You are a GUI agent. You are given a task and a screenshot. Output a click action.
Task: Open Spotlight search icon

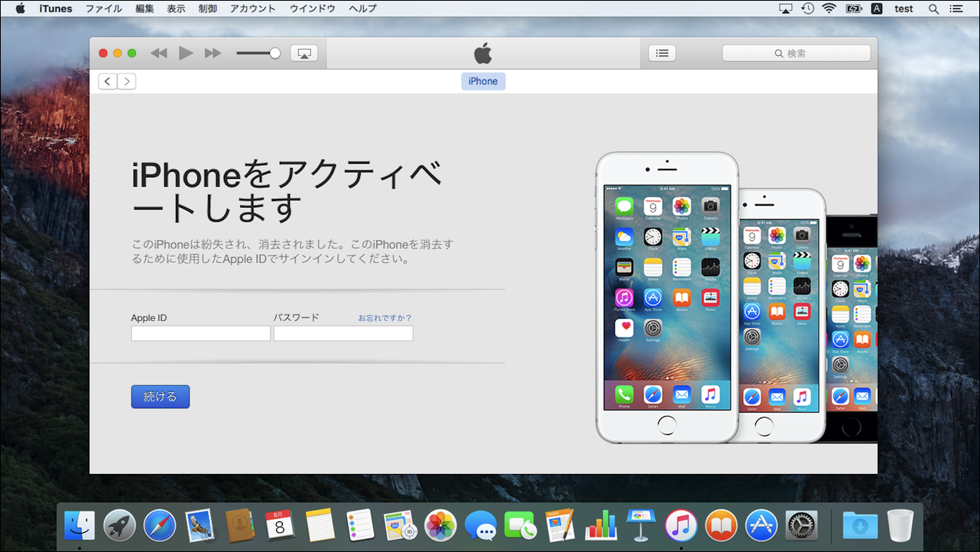click(933, 8)
